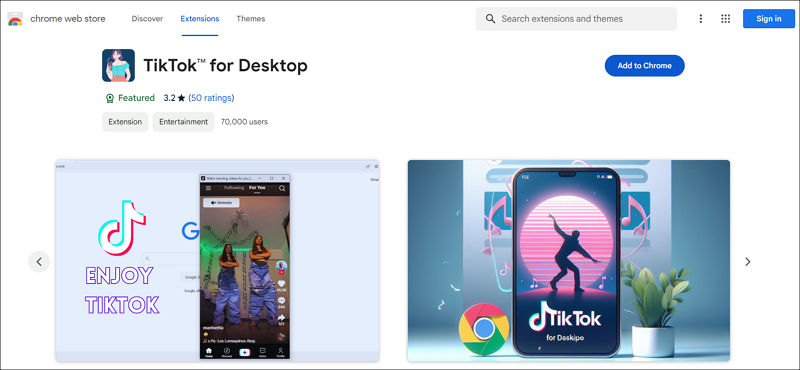Image resolution: width=800 pixels, height=370 pixels.
Task: Open the Enjoy TikTok screenshot thumbnail
Action: click(217, 260)
